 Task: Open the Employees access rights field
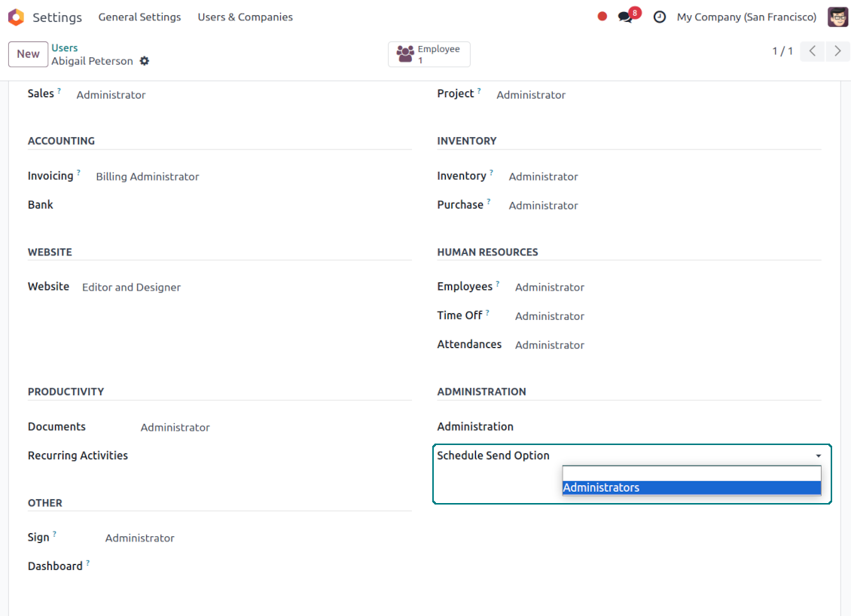pos(549,288)
